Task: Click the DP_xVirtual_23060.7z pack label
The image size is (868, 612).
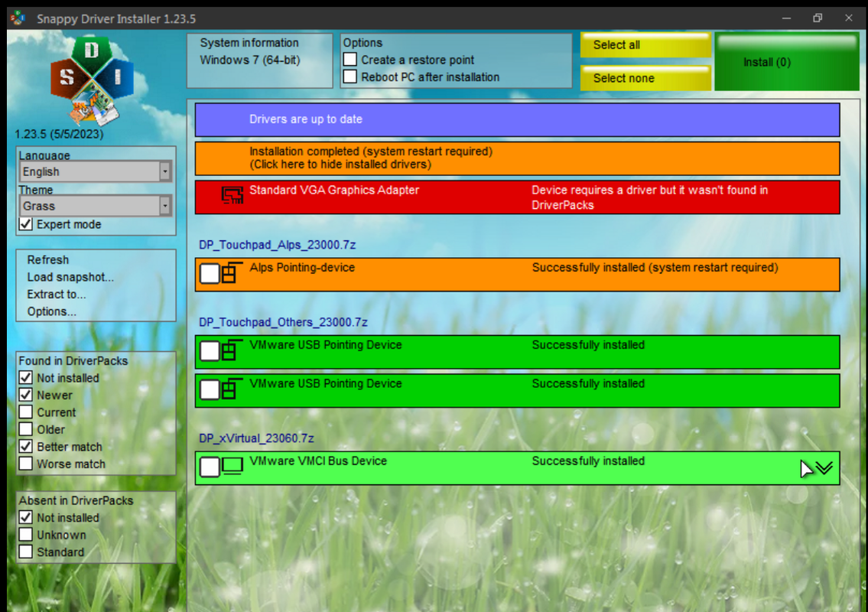Action: [x=256, y=438]
